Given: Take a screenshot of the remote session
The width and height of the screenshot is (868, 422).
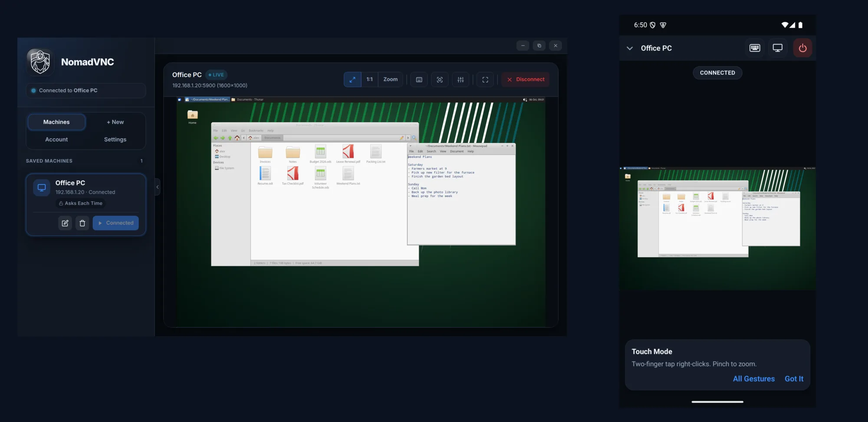Looking at the screenshot, I should click(x=440, y=79).
